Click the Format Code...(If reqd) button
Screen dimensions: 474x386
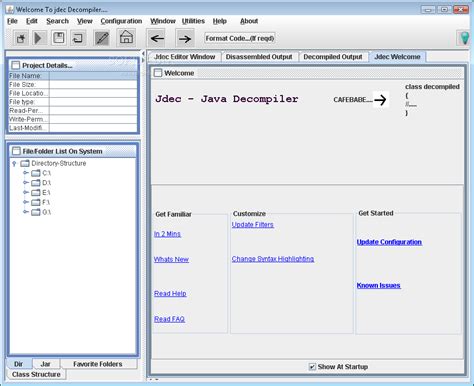240,38
